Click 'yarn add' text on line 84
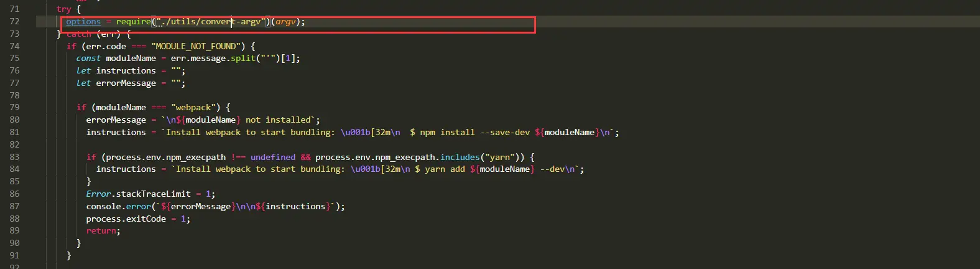The image size is (980, 269). [x=445, y=169]
